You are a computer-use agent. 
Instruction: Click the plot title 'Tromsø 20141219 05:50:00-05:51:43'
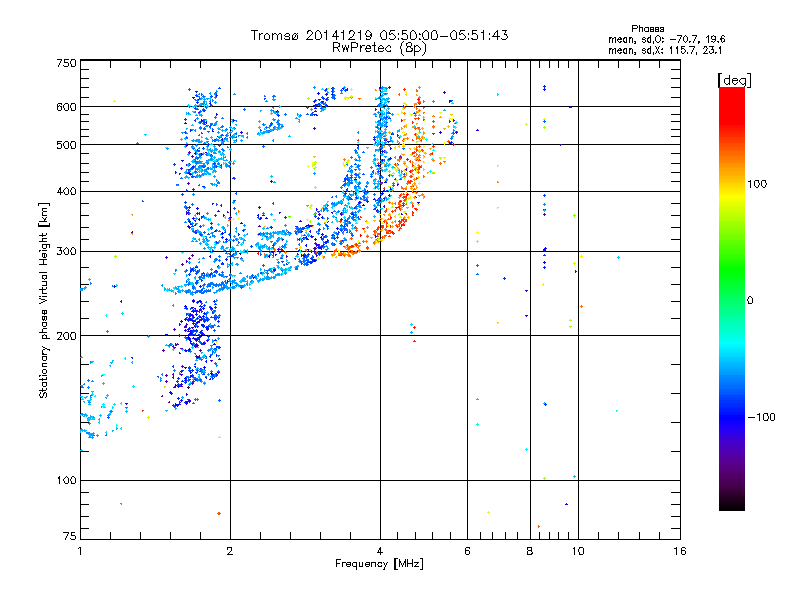[x=380, y=35]
